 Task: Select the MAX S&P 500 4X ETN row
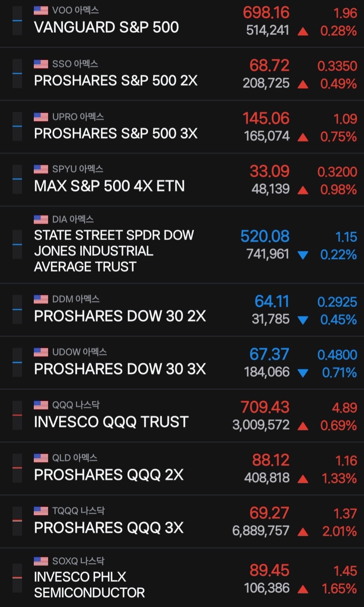182,180
